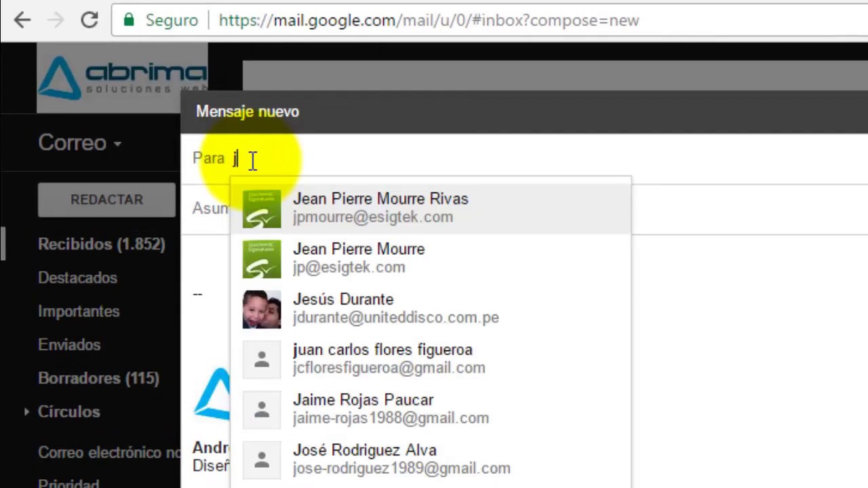
Task: Switch to the Enviados folder
Action: 69,345
